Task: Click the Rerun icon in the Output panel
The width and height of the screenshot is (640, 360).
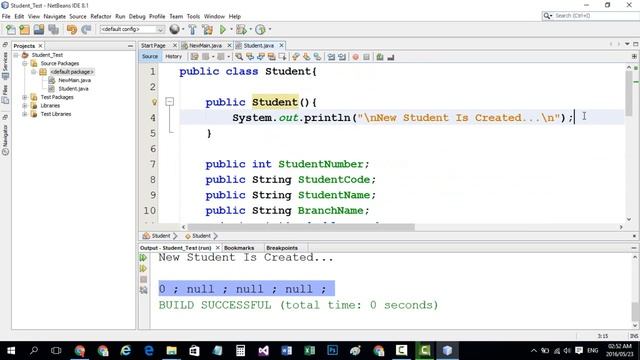Action: [x=143, y=258]
